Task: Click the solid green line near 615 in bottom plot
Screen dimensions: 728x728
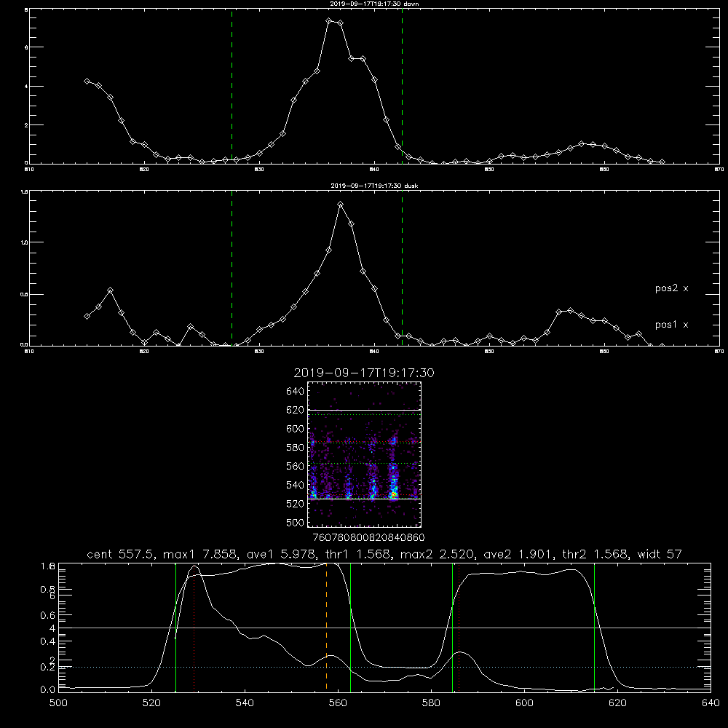Action: [x=594, y=627]
